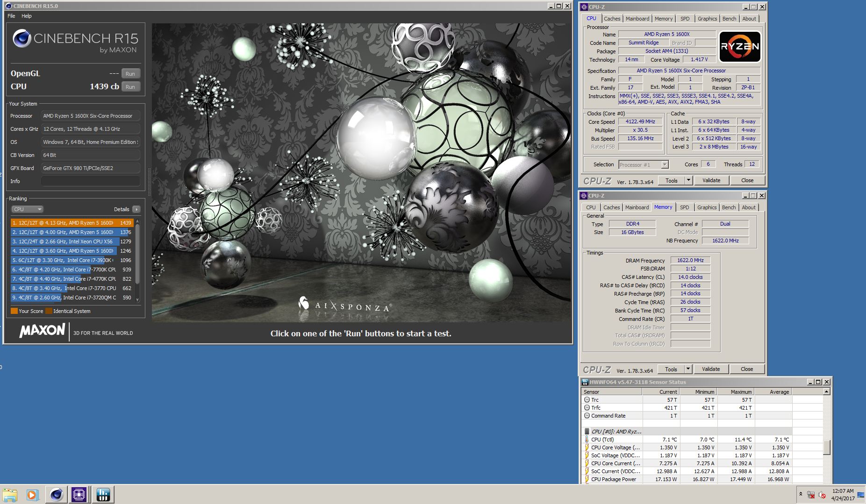866x504 pixels.
Task: Run the CPU benchmark
Action: click(x=130, y=87)
